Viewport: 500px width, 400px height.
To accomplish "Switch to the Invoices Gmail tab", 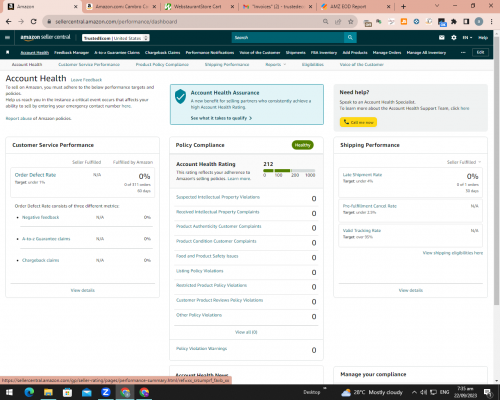I will pyautogui.click(x=277, y=6).
